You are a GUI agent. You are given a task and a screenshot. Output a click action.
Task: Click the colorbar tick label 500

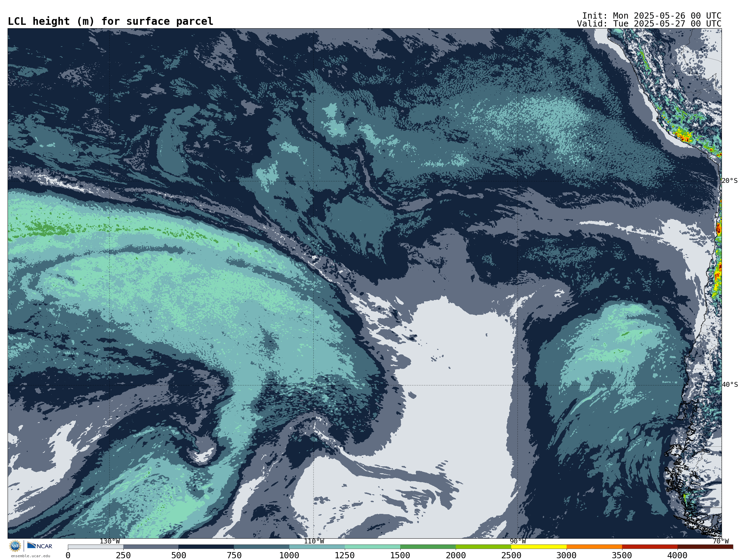[179, 556]
